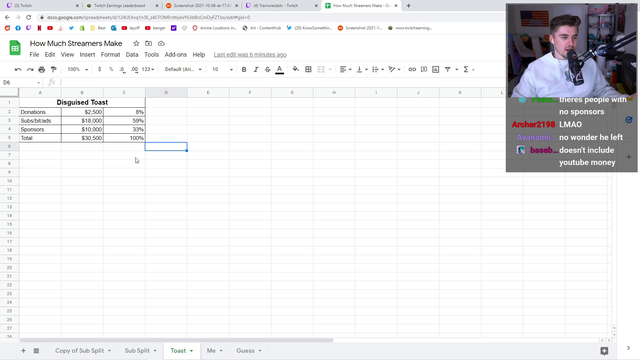
Task: Select the '$30,500' total cell
Action: click(x=82, y=138)
